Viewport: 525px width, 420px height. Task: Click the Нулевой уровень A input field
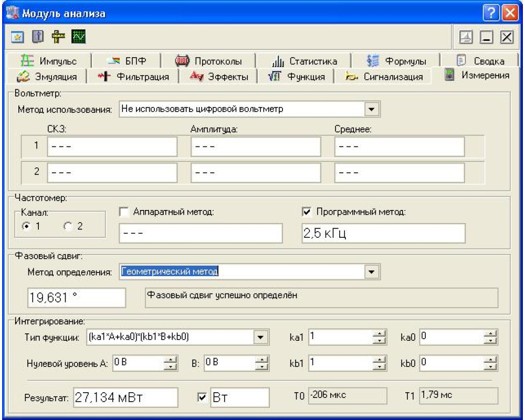tap(138, 363)
